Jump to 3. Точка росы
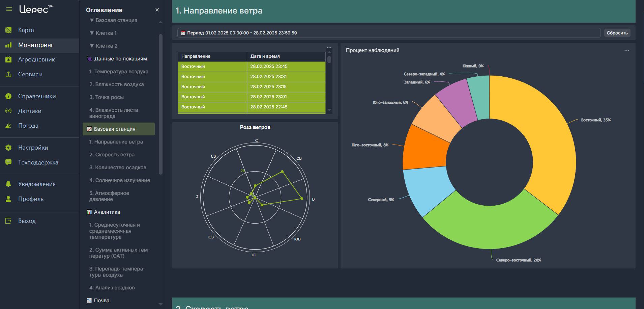 click(x=106, y=97)
